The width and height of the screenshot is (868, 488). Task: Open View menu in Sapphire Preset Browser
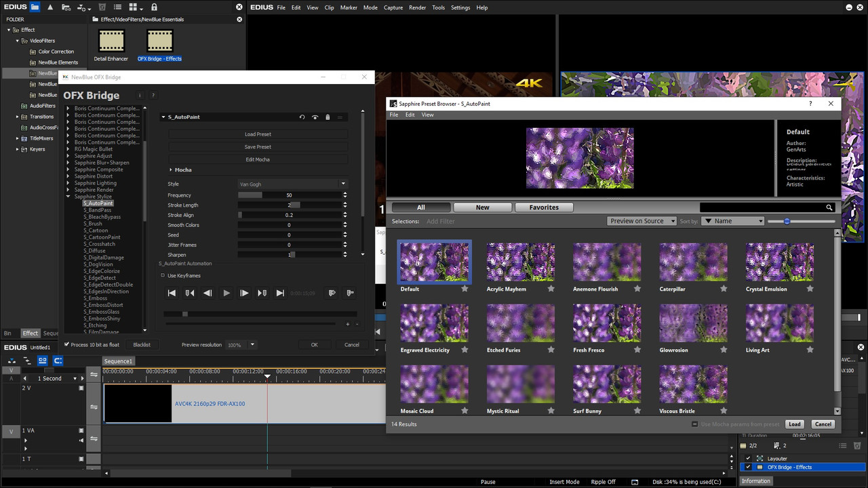pos(428,115)
